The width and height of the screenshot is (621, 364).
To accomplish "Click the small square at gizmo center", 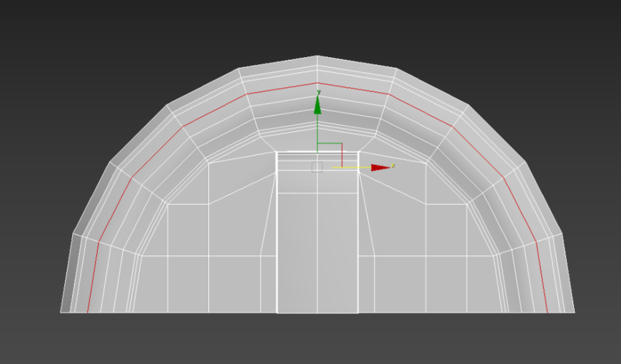I will pos(317,167).
